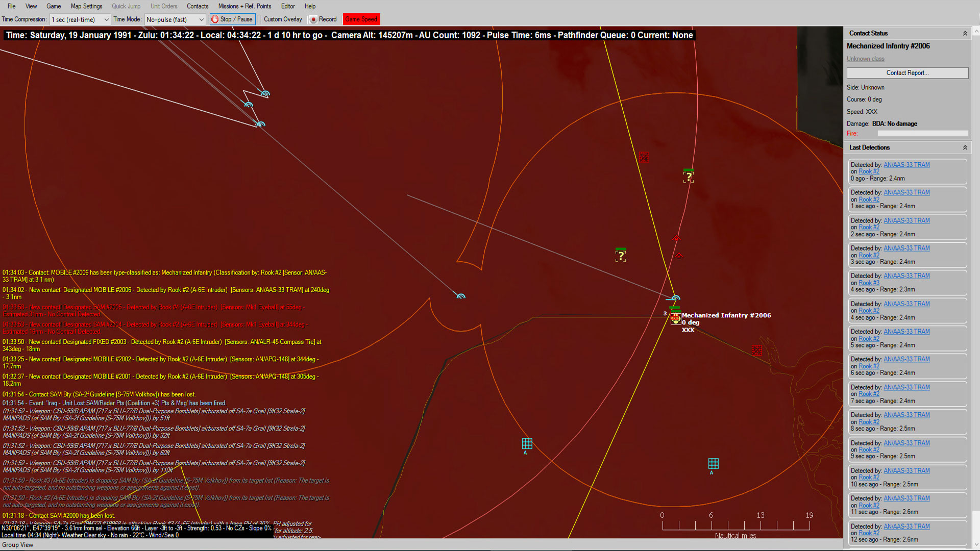This screenshot has width=980, height=551.
Task: Click the Stop/Pause simulation button
Action: [x=232, y=19]
